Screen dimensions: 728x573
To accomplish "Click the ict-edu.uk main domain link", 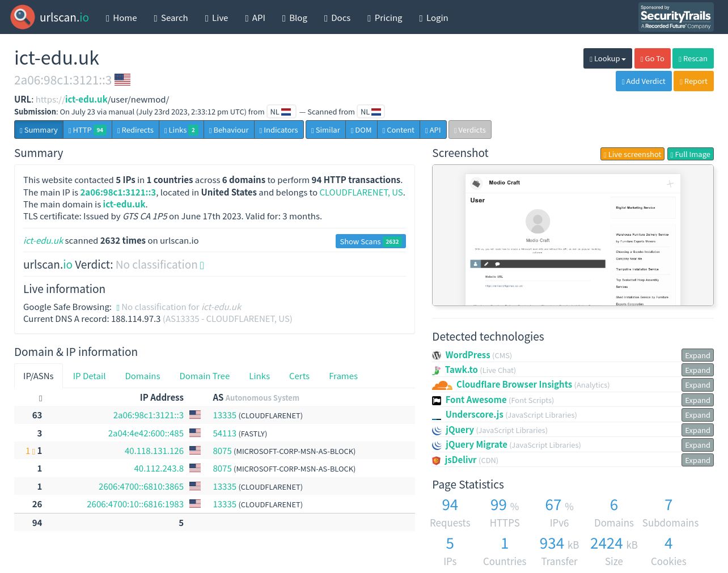I will coord(124,204).
